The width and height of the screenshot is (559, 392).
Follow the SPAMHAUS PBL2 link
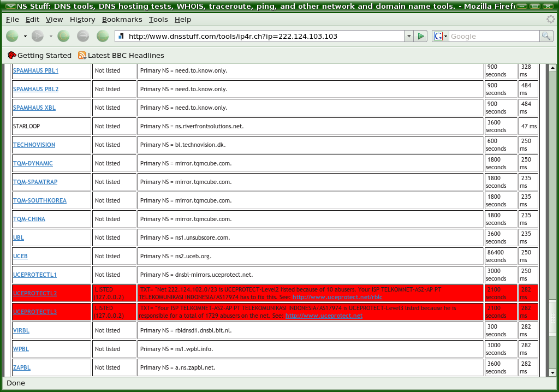[35, 89]
